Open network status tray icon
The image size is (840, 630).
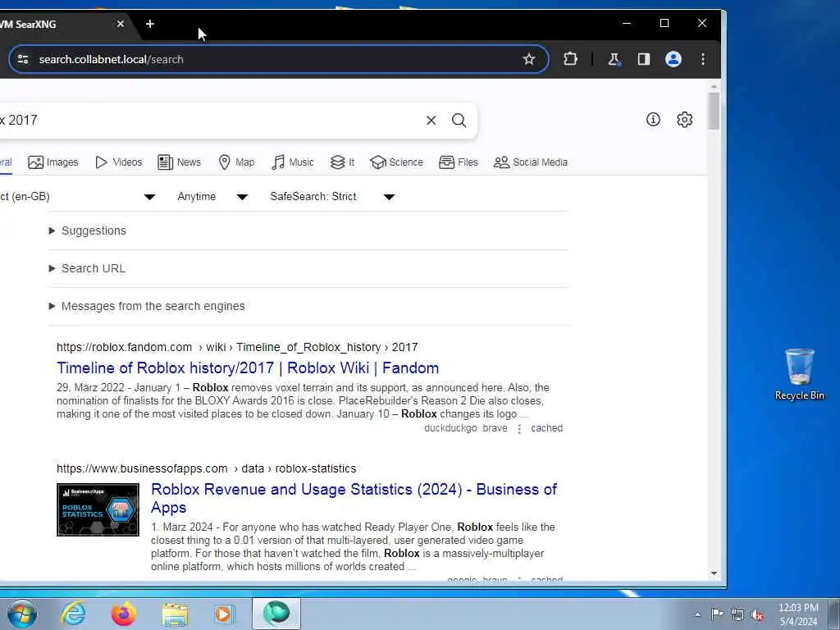(737, 614)
